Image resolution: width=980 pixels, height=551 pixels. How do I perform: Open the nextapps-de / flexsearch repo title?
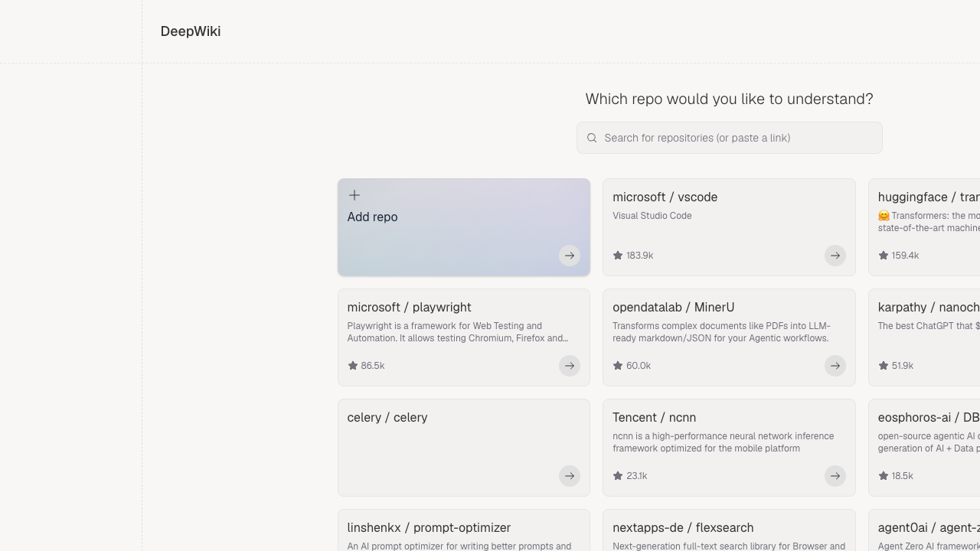683,528
